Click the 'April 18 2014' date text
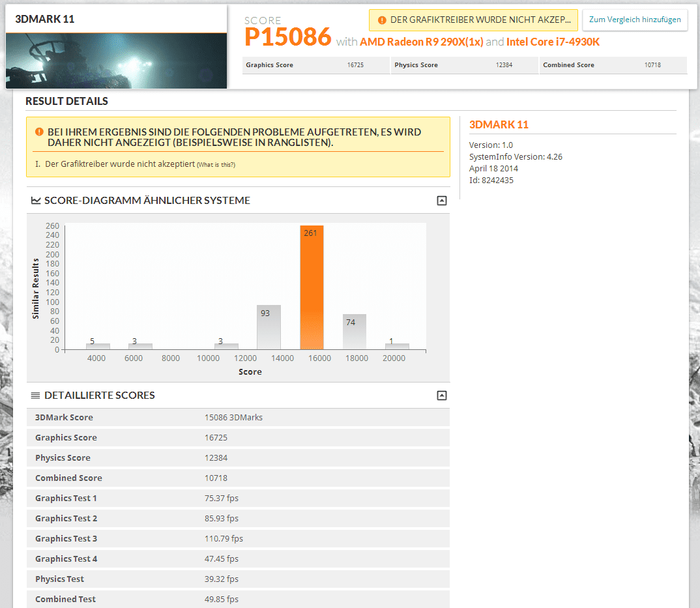The height and width of the screenshot is (608, 700). pos(493,168)
